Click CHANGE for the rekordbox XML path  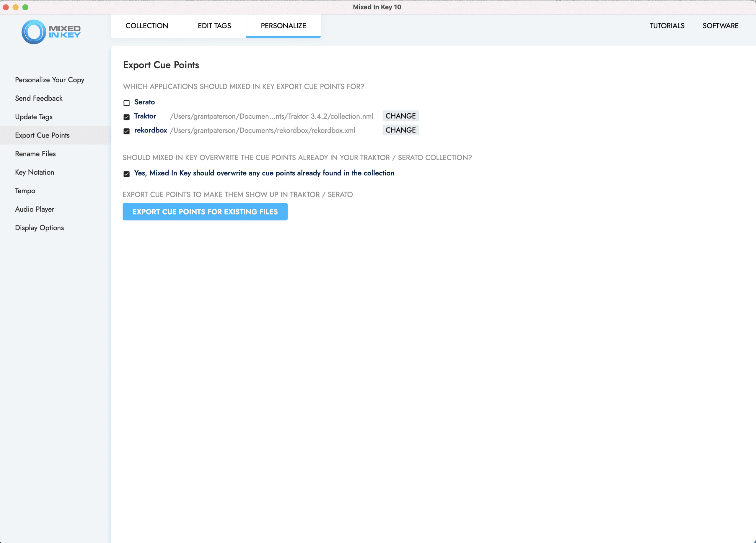pyautogui.click(x=401, y=130)
